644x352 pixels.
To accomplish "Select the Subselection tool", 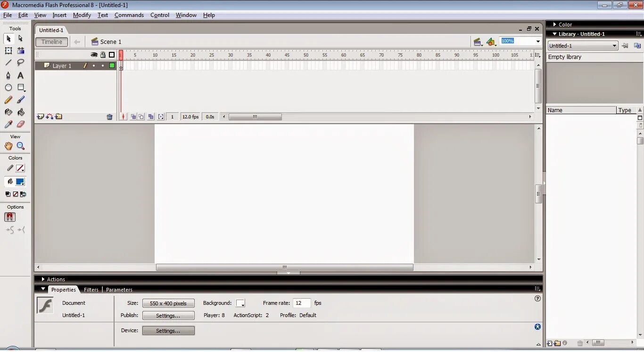I will pos(21,38).
